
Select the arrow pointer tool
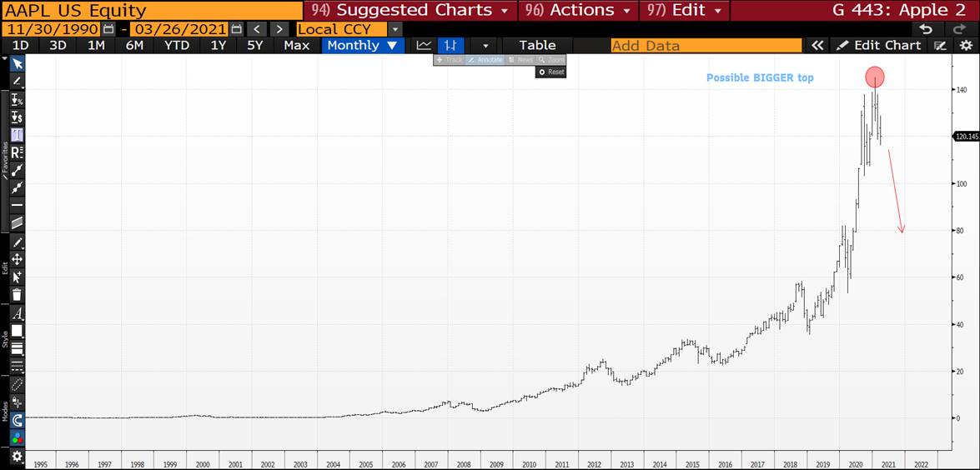17,63
